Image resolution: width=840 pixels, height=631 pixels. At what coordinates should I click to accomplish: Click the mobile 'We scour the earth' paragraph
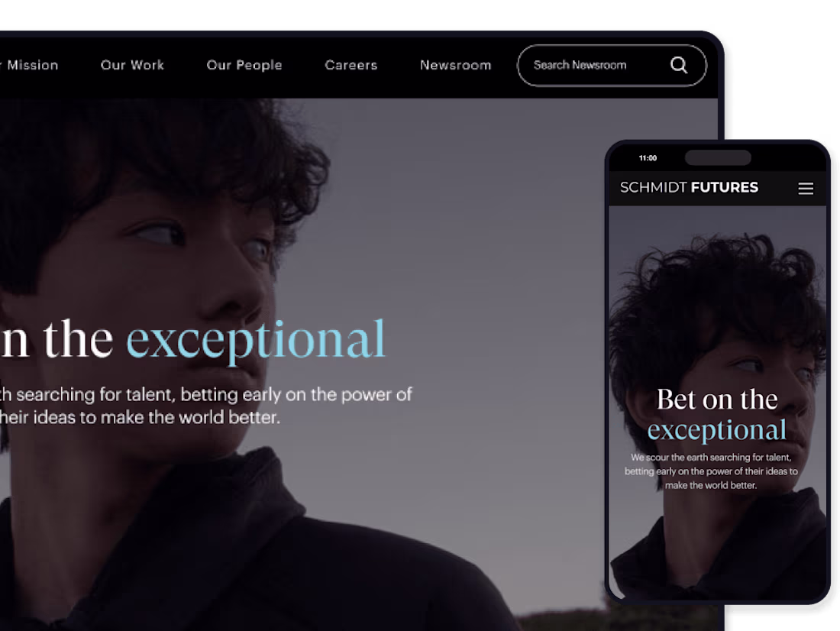coord(711,471)
